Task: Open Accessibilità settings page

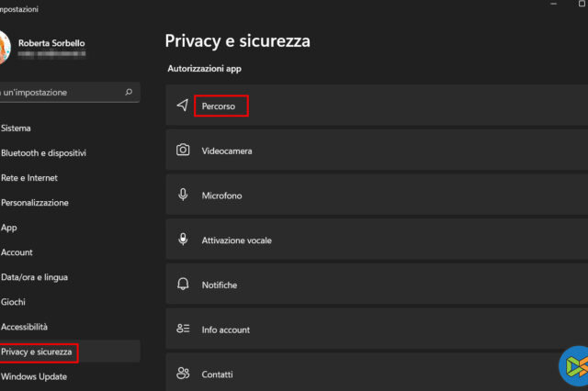Action: 25,327
